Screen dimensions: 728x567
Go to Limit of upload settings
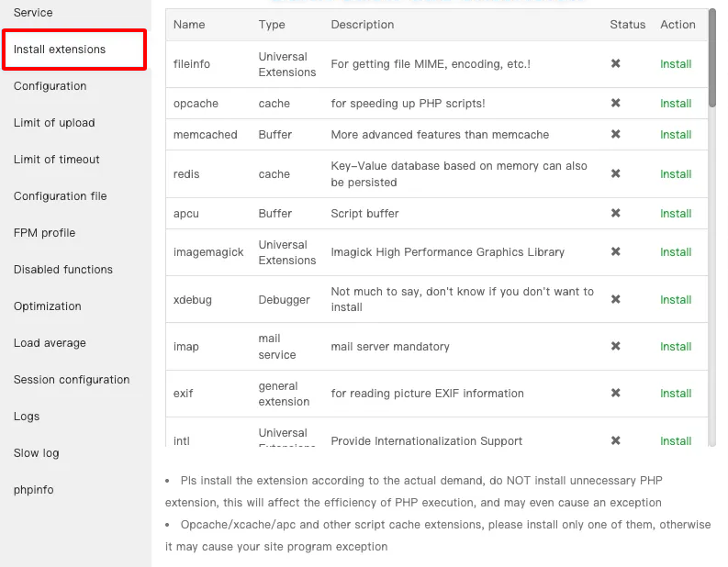(x=54, y=123)
